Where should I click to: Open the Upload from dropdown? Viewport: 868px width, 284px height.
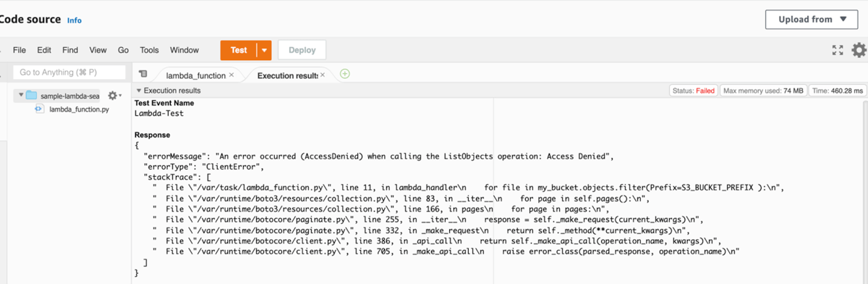tap(812, 20)
